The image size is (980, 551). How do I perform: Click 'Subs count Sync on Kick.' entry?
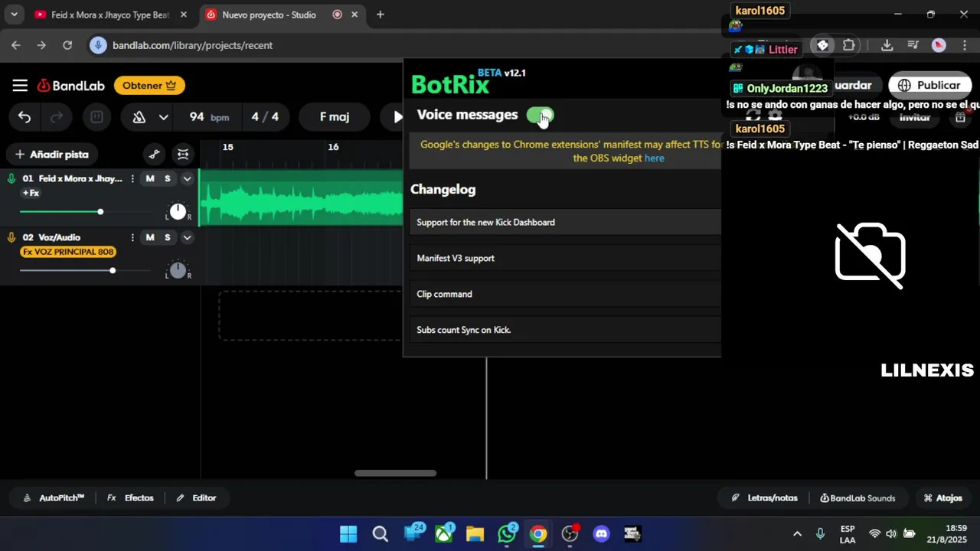click(565, 330)
